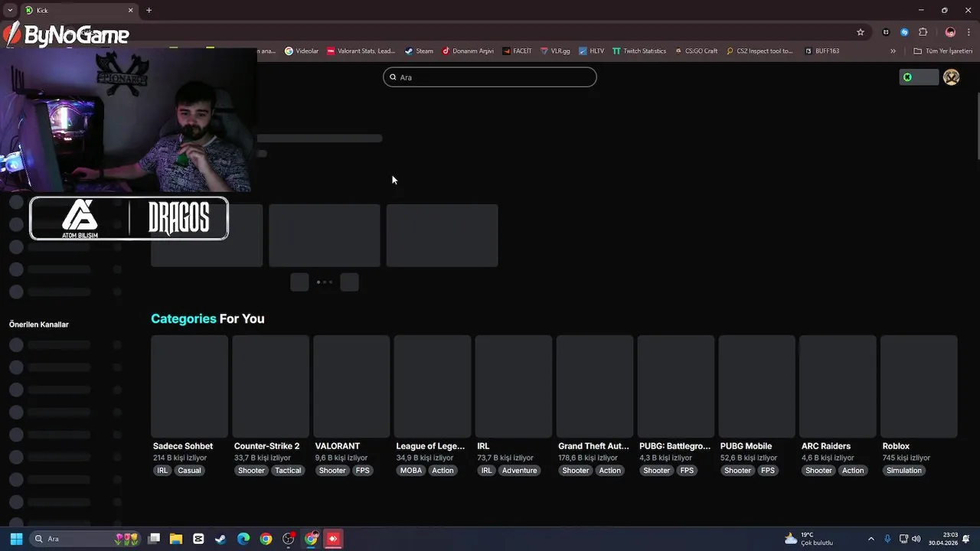
Task: Open the red AnyDesk taskbar icon
Action: [x=333, y=539]
